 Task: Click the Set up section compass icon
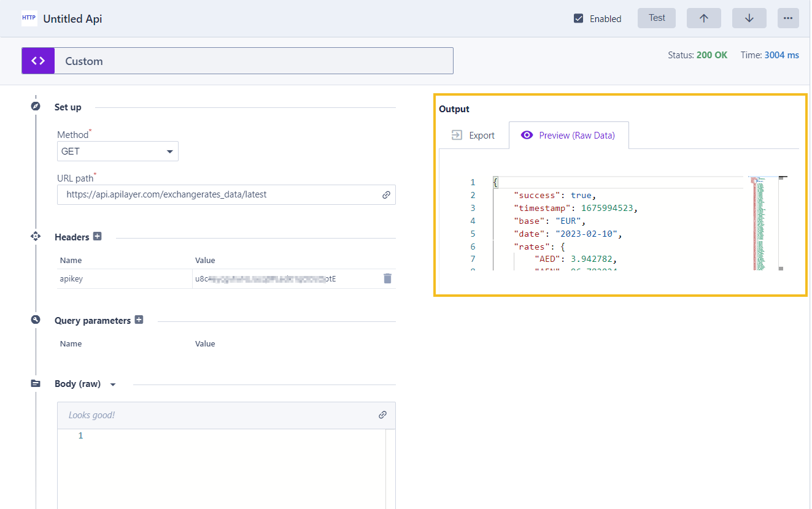36,107
